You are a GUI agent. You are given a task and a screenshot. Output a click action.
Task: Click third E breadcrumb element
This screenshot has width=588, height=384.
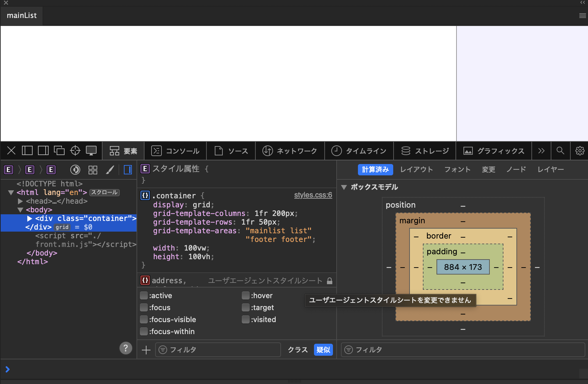(51, 170)
